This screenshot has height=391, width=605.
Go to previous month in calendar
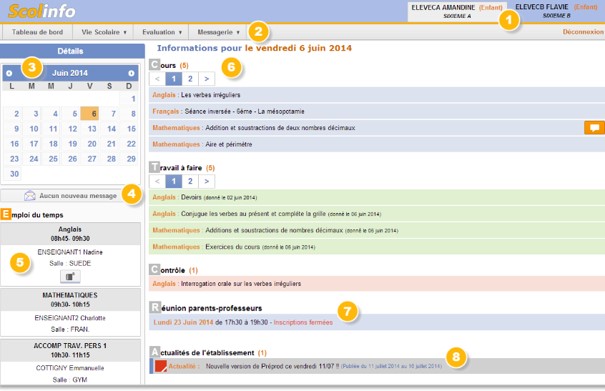coord(9,73)
